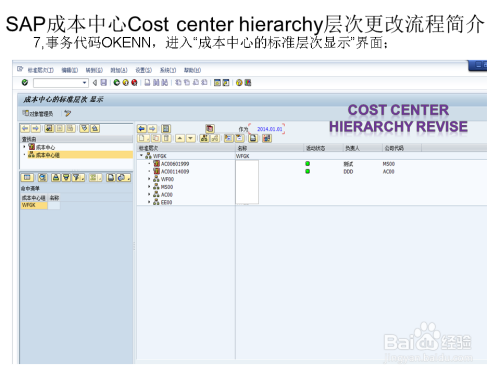Click the Delete trash icon above the hierarchy tree
The height and width of the screenshot is (375, 500).
167,138
